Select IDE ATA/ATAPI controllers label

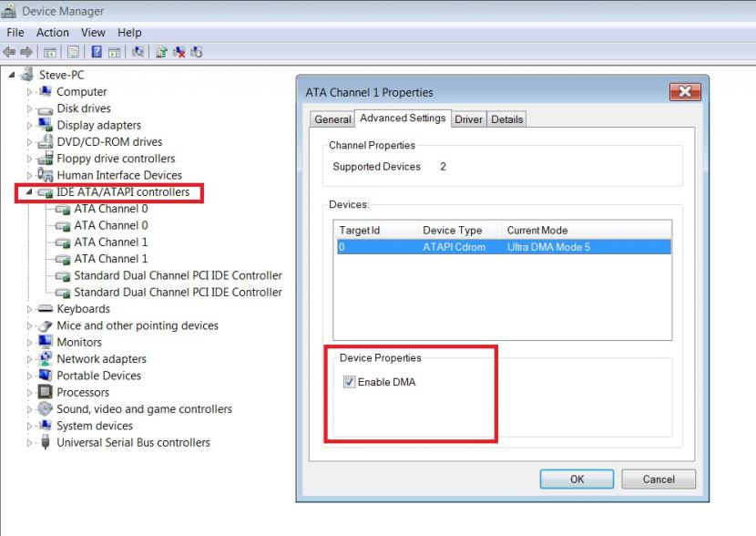coord(123,191)
